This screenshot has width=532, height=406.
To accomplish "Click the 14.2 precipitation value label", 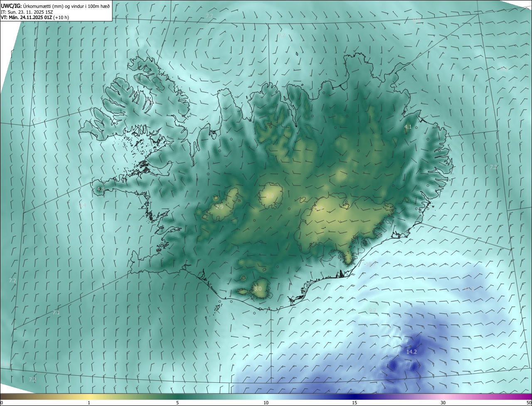I will tap(411, 352).
